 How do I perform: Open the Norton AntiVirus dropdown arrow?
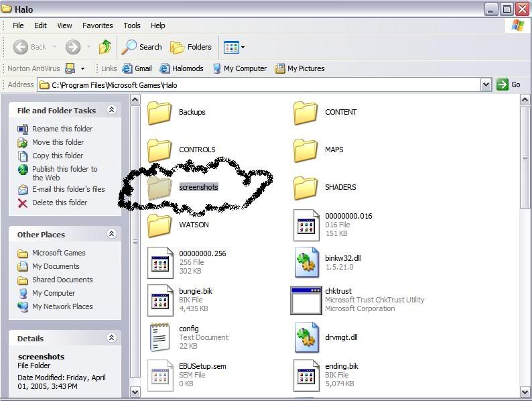coord(82,68)
